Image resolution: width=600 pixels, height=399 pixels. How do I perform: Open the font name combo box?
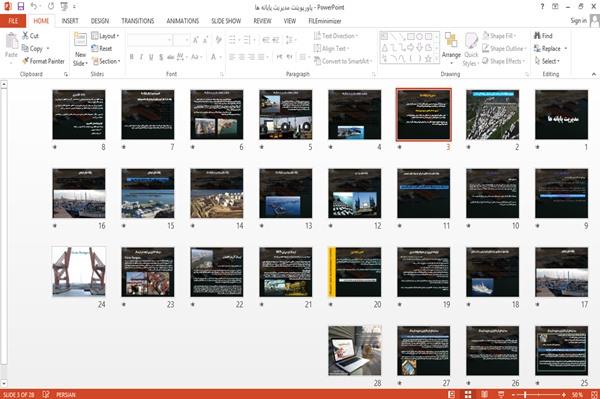pyautogui.click(x=149, y=39)
